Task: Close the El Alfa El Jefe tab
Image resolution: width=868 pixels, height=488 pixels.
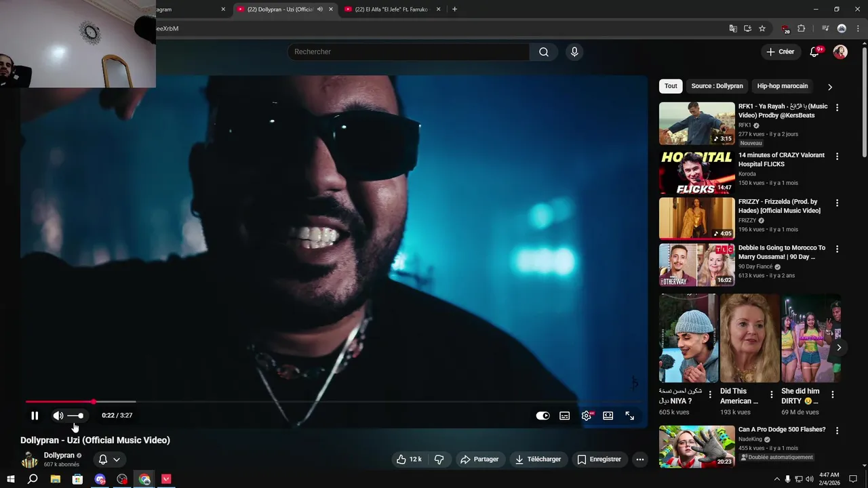Action: coord(438,9)
